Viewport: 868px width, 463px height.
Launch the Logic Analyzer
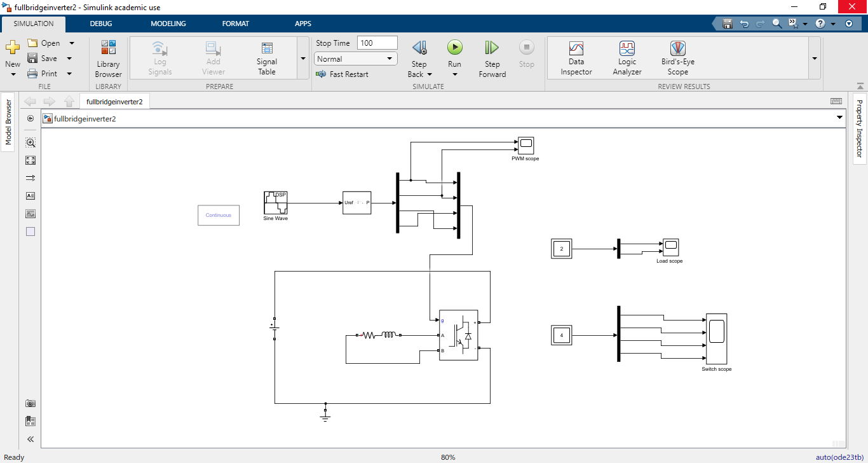point(627,59)
